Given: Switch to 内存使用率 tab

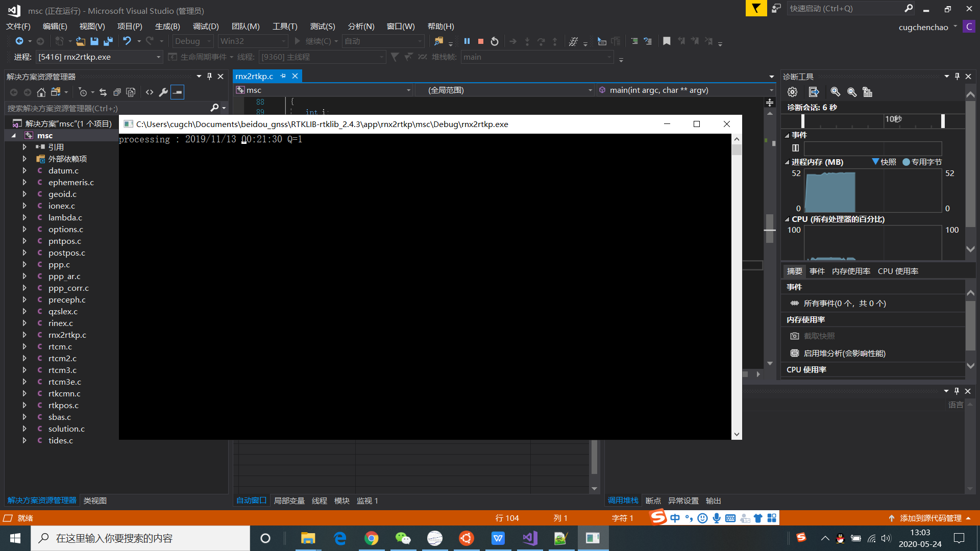Looking at the screenshot, I should 851,271.
